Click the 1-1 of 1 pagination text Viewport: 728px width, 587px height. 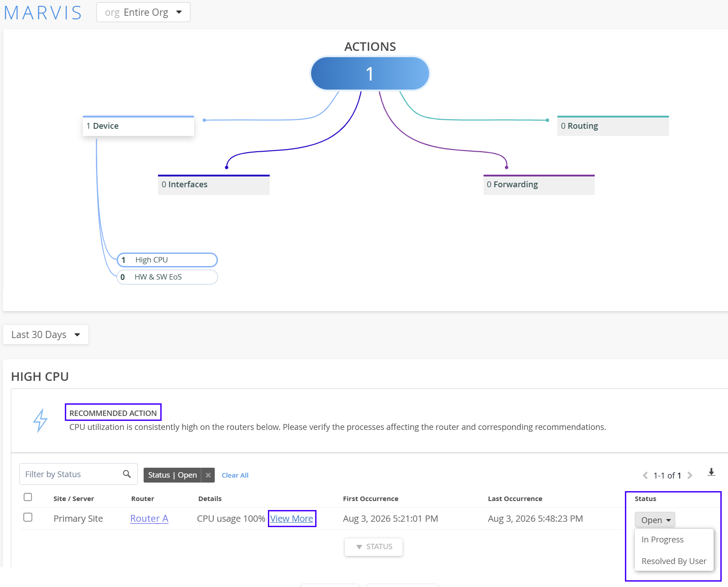point(667,475)
